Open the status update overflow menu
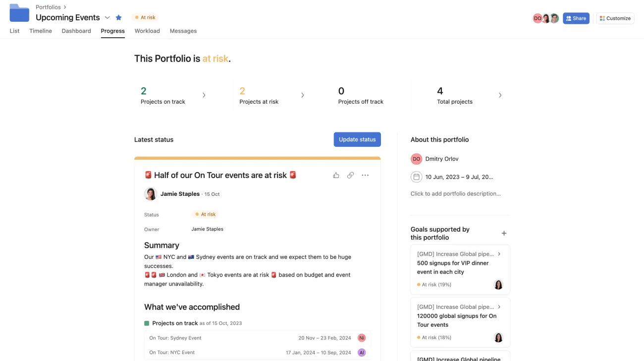Screen dimensions: 644x361 tap(365, 175)
